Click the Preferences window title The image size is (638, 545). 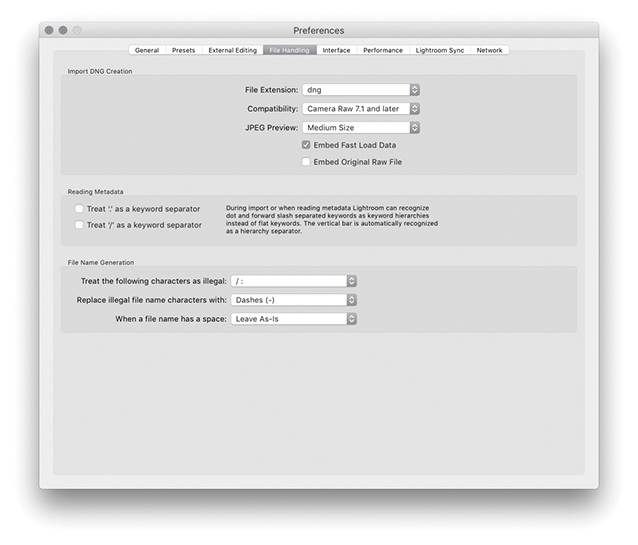point(319,31)
